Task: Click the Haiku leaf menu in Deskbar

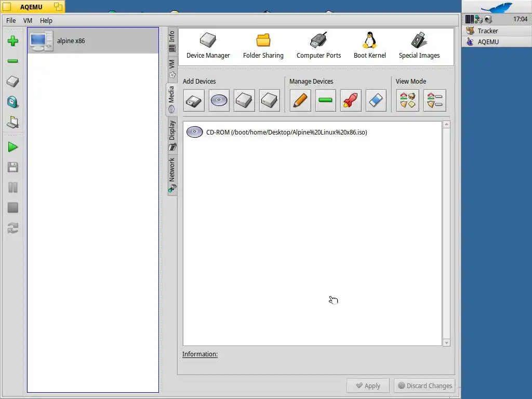Action: 497,7
